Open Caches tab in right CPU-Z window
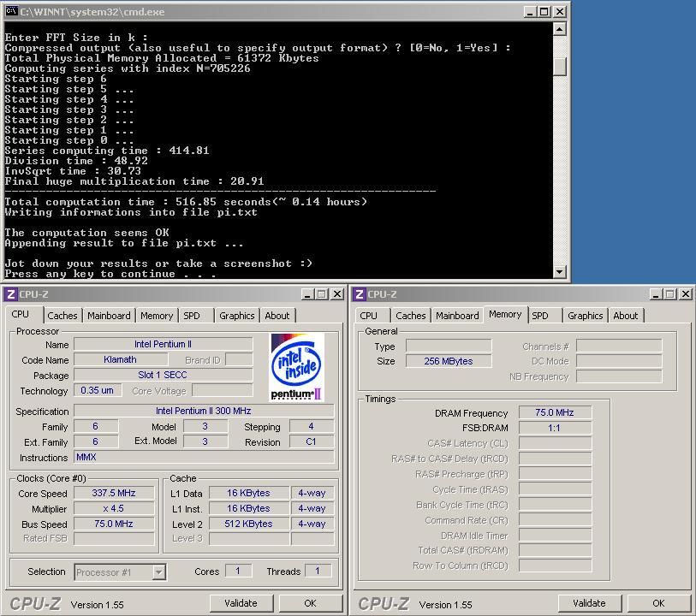Screen dimensions: 696x616 [x=411, y=316]
